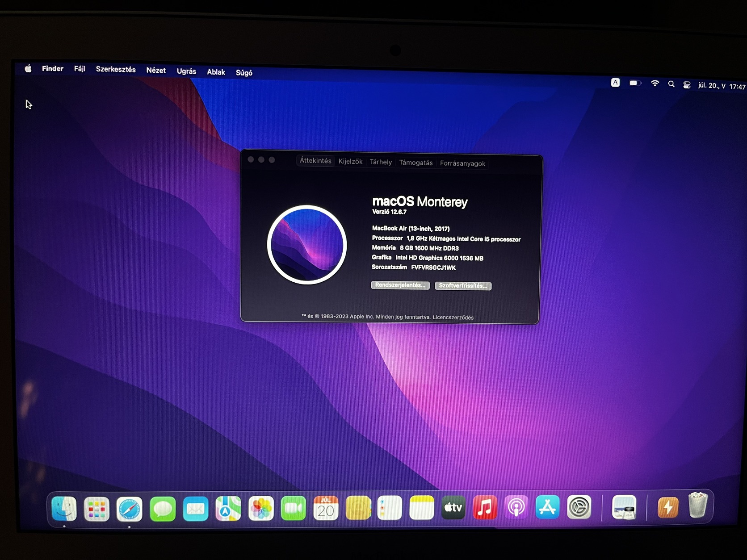
Task: Open the App Store from the Dock
Action: [547, 507]
